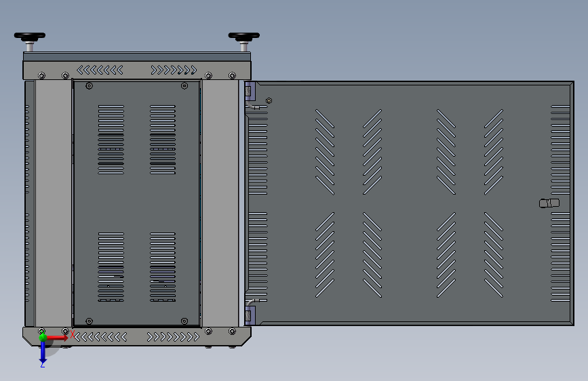Select the latch handle on the open door
The image size is (588, 381).
(x=549, y=203)
